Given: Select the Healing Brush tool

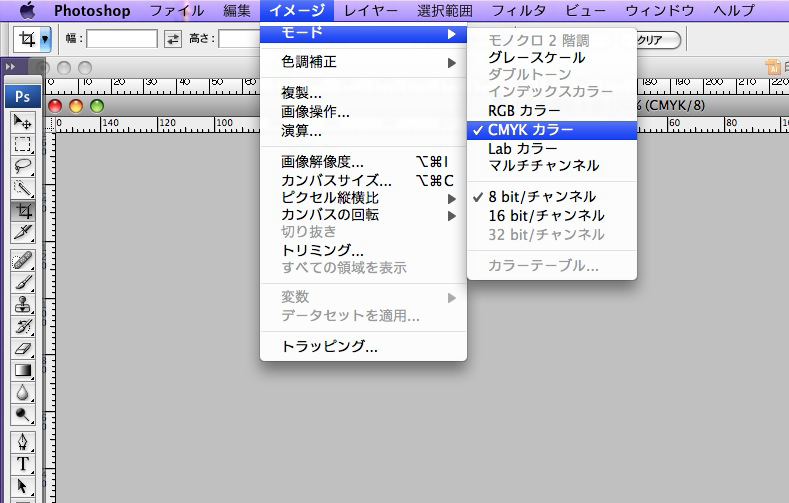Looking at the screenshot, I should point(23,261).
